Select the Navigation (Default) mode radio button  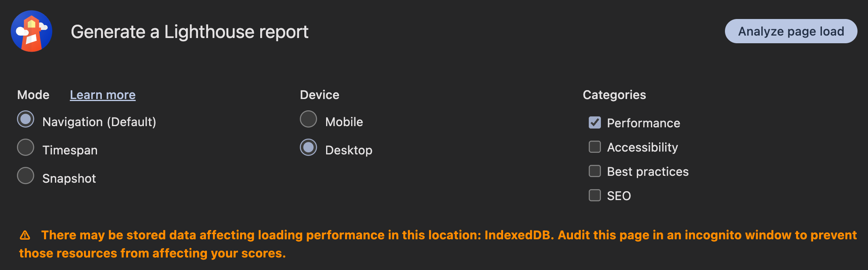pos(26,119)
